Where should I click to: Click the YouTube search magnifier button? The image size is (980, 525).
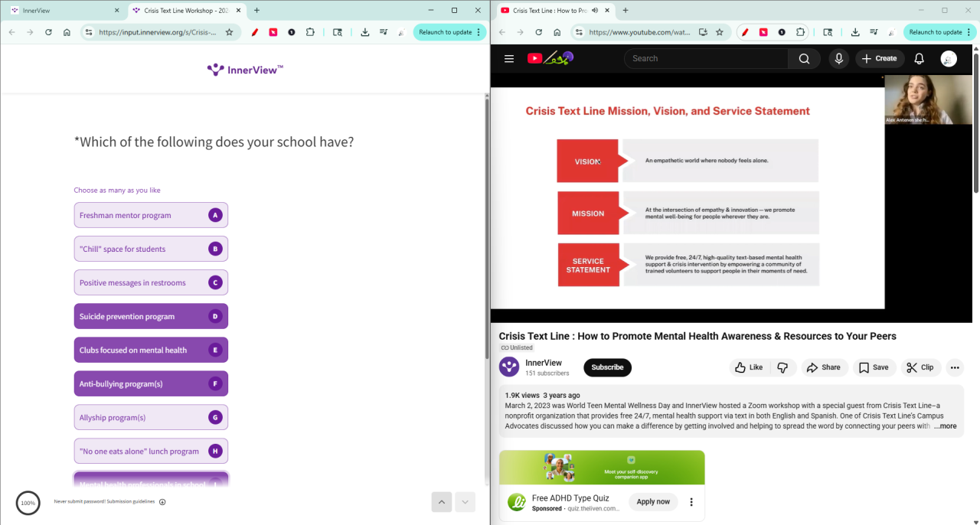(x=804, y=58)
